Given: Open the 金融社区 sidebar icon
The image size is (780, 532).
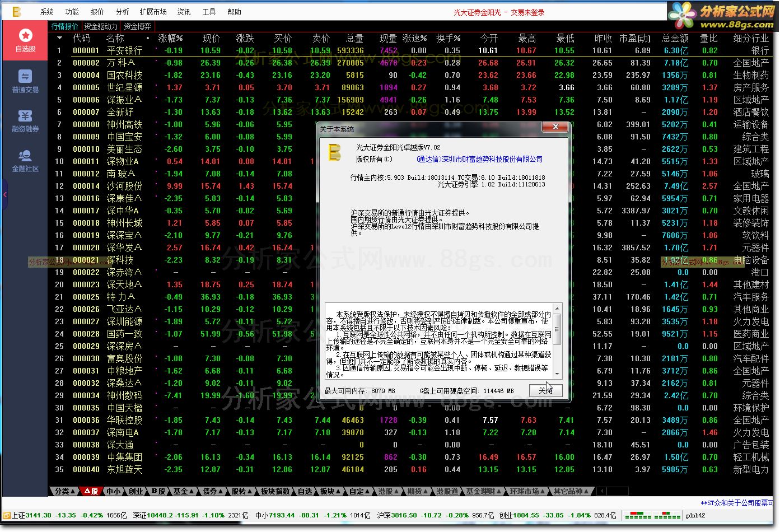Looking at the screenshot, I should tap(25, 161).
